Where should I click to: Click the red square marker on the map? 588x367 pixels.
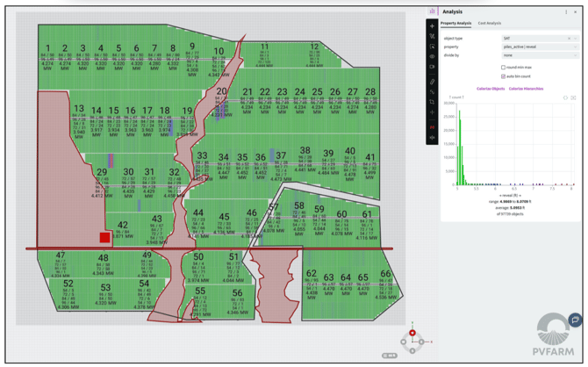click(x=104, y=237)
